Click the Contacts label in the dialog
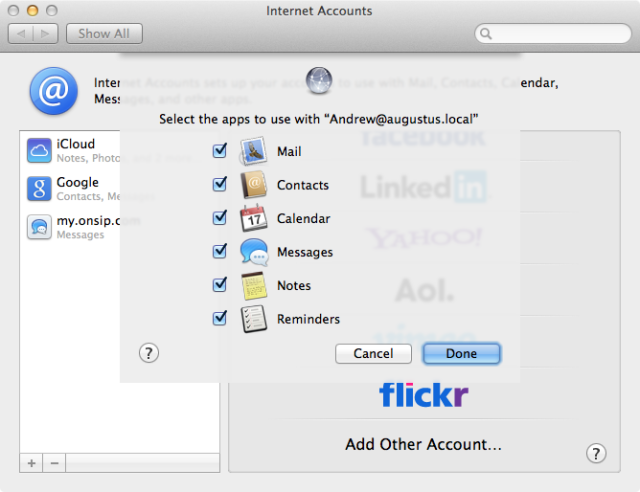The image size is (640, 492). (303, 185)
